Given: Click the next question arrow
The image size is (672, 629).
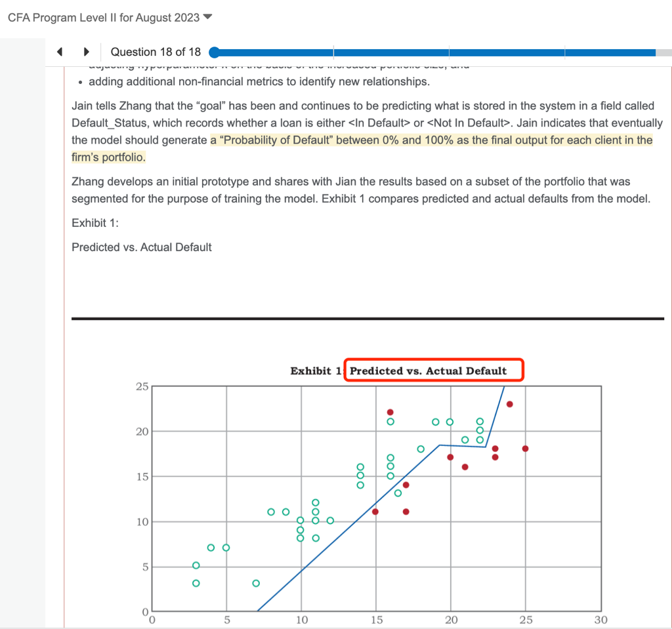Looking at the screenshot, I should click(x=86, y=52).
